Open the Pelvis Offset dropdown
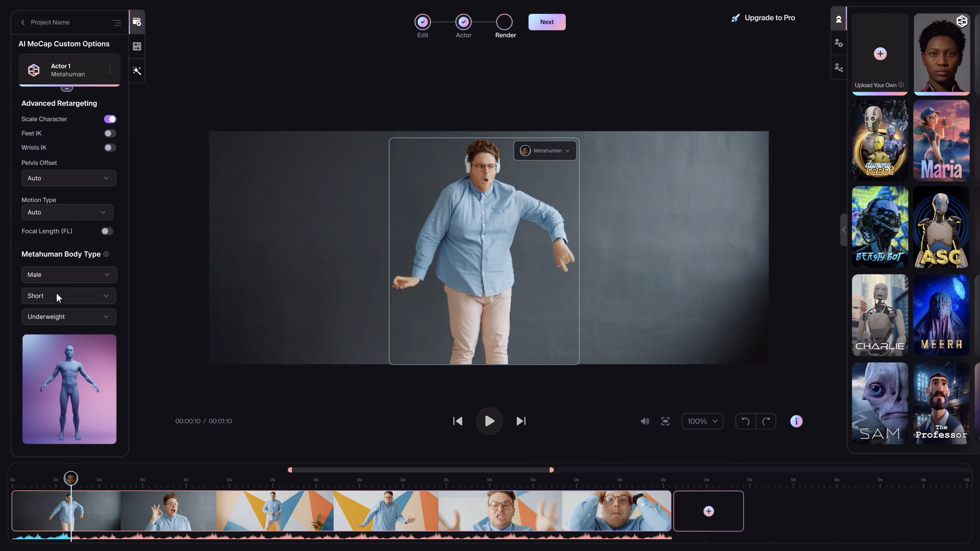980x551 pixels. pos(68,178)
